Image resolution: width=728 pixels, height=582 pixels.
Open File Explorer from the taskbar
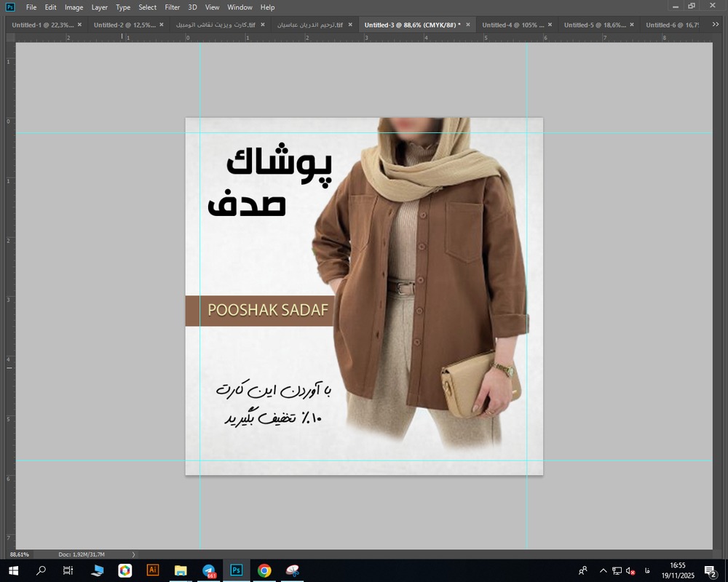pyautogui.click(x=181, y=570)
